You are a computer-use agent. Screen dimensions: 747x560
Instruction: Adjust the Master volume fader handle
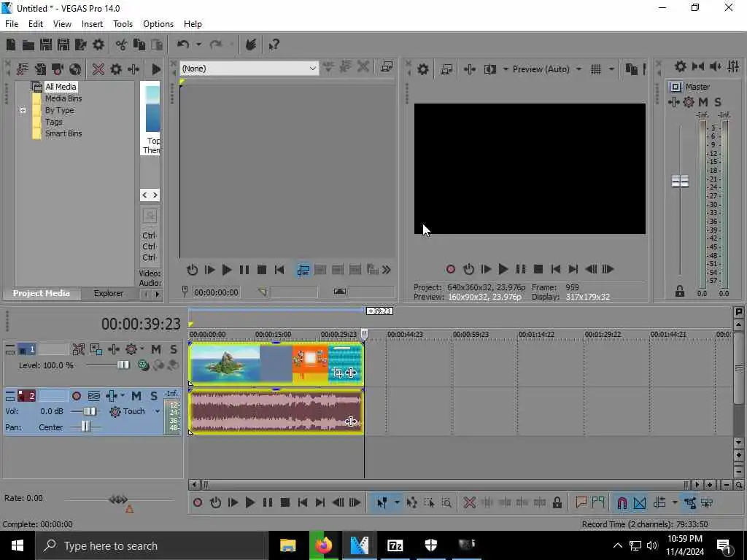click(680, 181)
